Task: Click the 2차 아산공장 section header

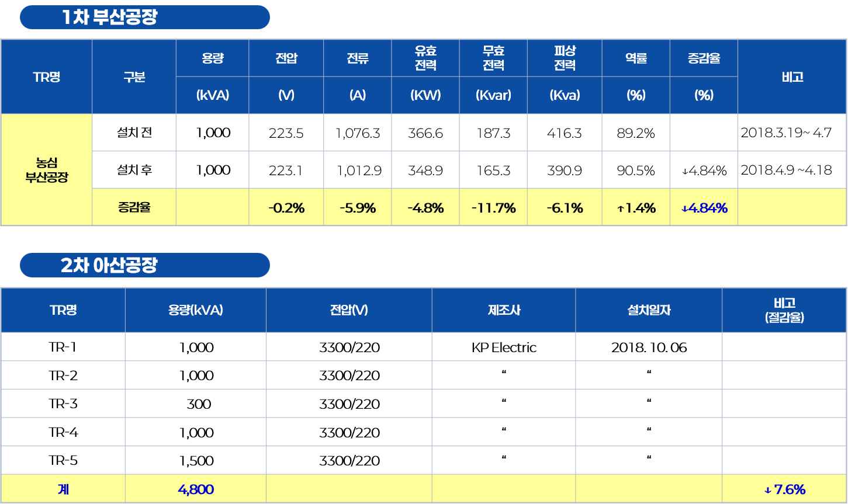Action: [145, 265]
